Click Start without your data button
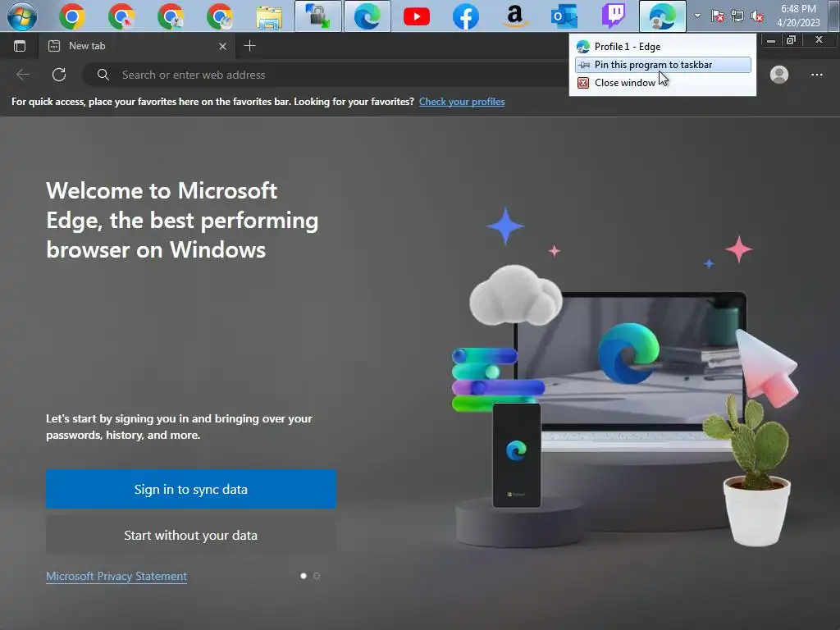 coord(190,535)
